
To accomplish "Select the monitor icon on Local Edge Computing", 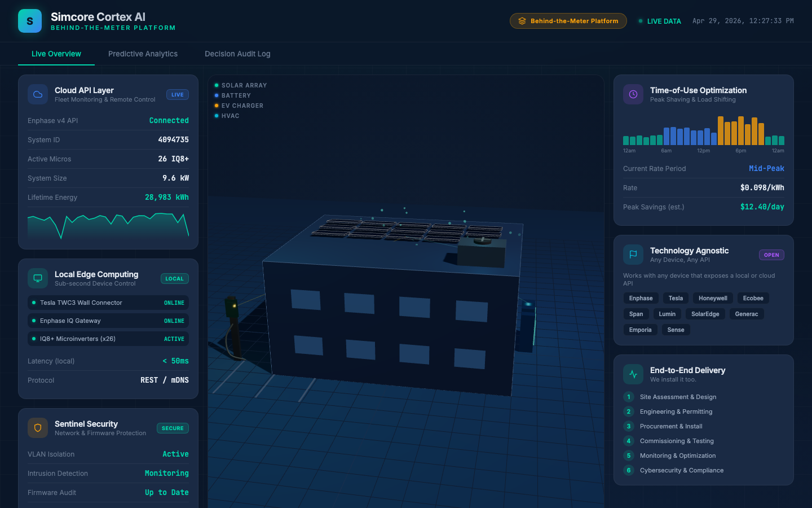I will pos(37,278).
